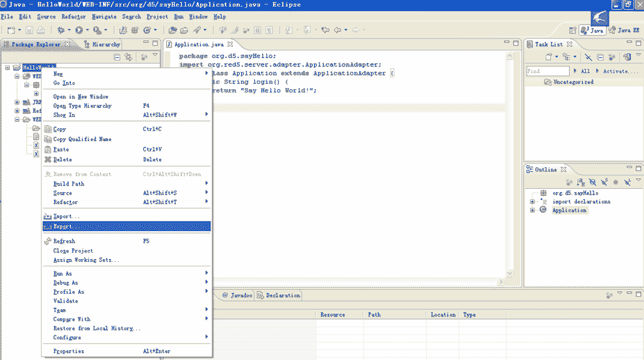Click the green Run toolbar icon
The width and height of the screenshot is (644, 360).
pos(79,30)
